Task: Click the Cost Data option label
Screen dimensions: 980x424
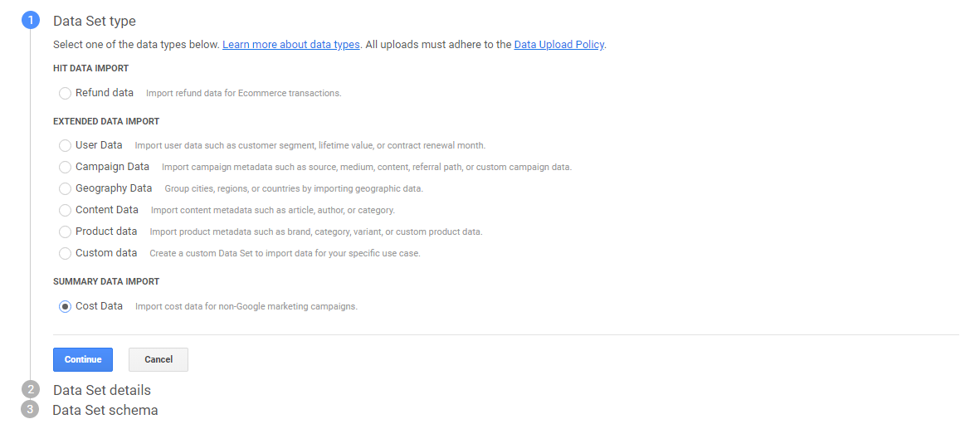Action: click(99, 306)
